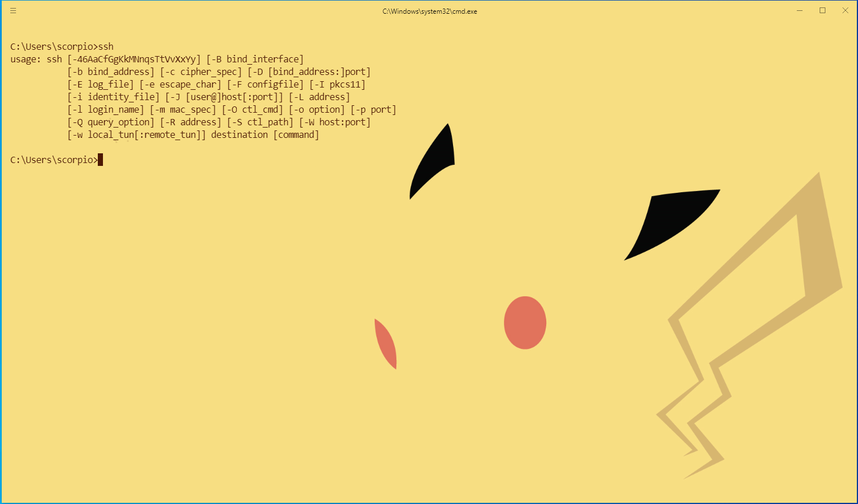Viewport: 858px width, 504px height.
Task: Click the text '[-i identity_file]'
Action: tap(113, 97)
